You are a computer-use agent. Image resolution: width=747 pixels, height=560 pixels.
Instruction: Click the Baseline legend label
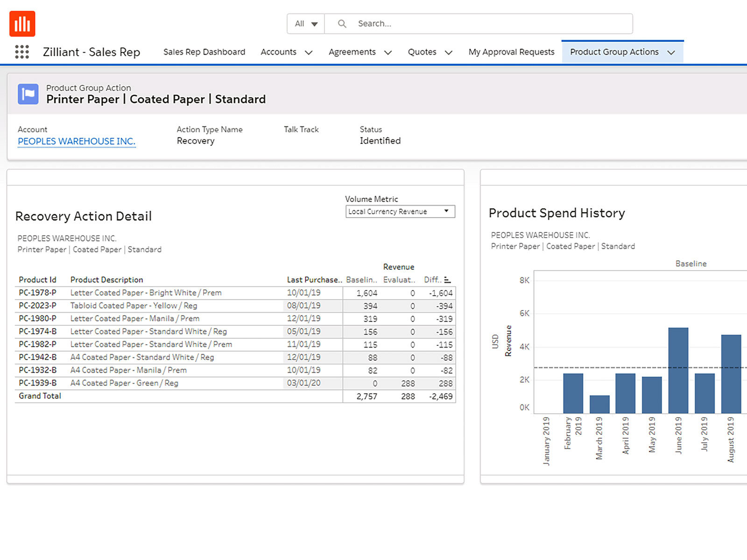point(691,264)
